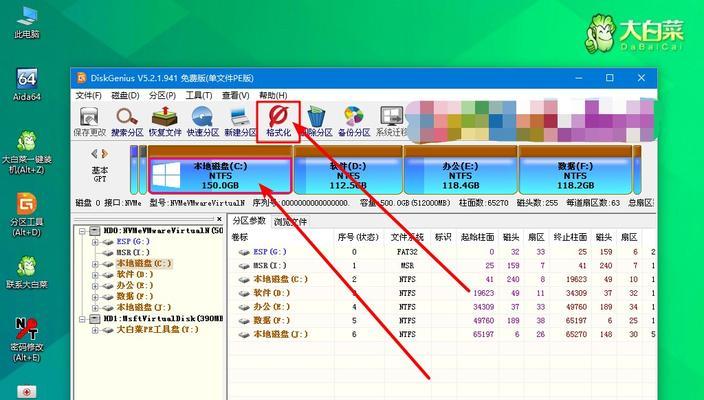Expand the 大白菜PE工具盘 tree node
704x400 pixels.
tap(95, 330)
